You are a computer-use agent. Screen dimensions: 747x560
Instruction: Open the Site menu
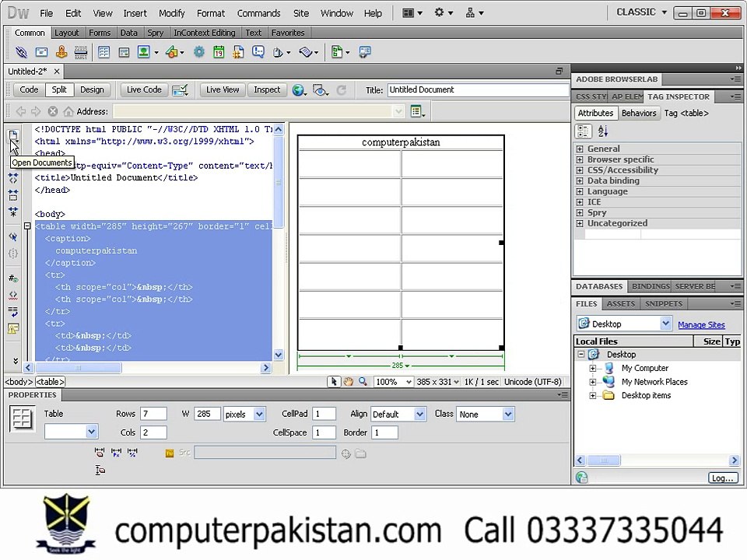[300, 13]
